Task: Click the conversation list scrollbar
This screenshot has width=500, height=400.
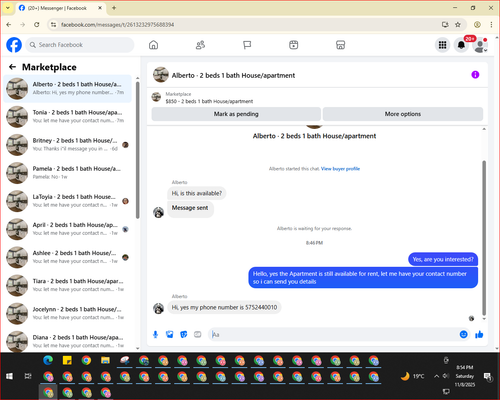Action: 138,150
